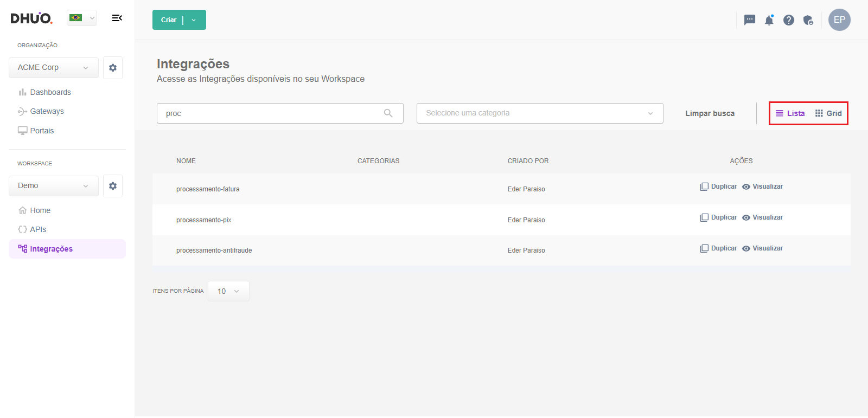
Task: Open the help question-mark icon
Action: tap(789, 20)
